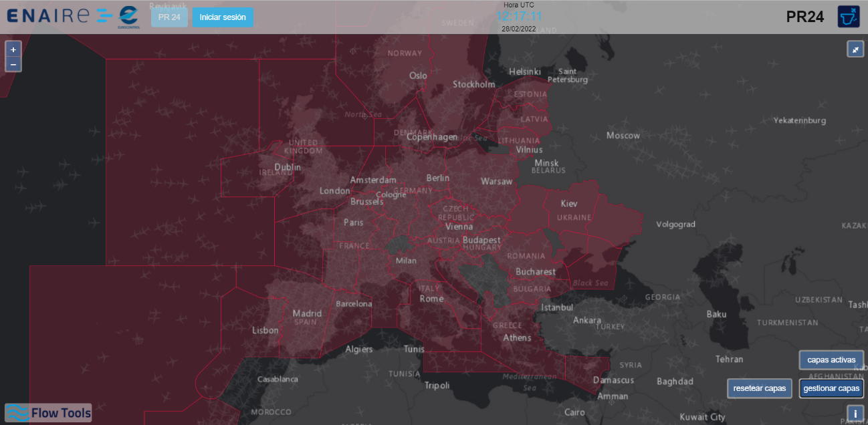Image resolution: width=868 pixels, height=425 pixels.
Task: Click the date shown below the clock
Action: pyautogui.click(x=519, y=29)
